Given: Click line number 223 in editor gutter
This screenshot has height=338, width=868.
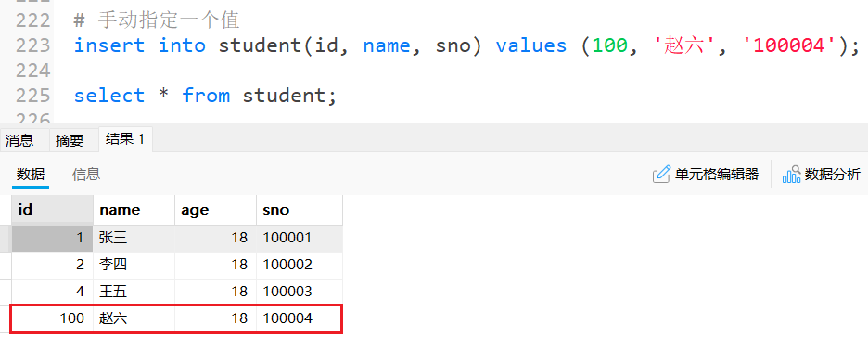Looking at the screenshot, I should [x=32, y=45].
